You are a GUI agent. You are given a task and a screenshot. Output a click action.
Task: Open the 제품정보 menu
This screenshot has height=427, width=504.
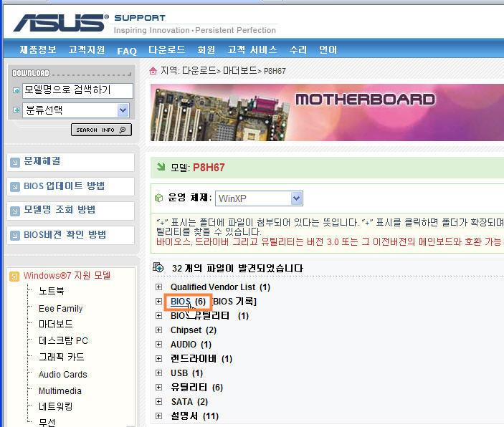tap(38, 50)
